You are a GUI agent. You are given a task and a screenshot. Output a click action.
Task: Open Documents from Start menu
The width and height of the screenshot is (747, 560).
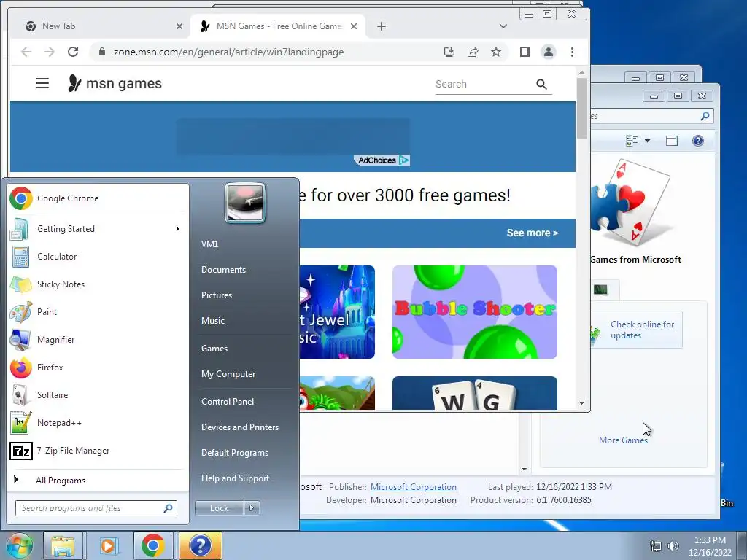tap(223, 270)
